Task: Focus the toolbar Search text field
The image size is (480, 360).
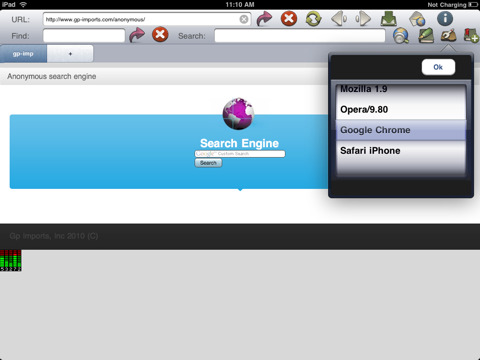Action: click(300, 36)
